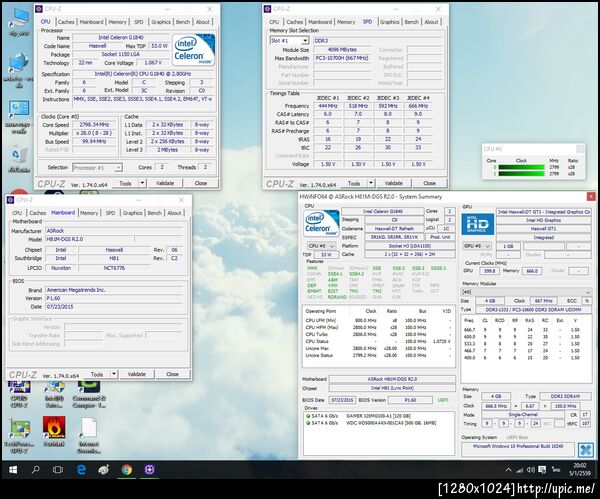This screenshot has height=499, width=600.
Task: Launch FurMark from the desktop
Action: click(x=56, y=429)
